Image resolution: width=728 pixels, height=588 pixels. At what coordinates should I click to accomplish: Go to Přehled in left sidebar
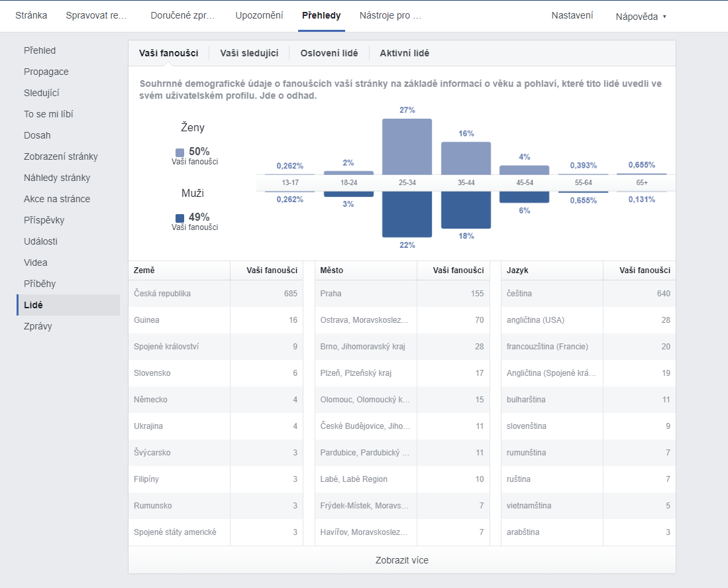[40, 50]
